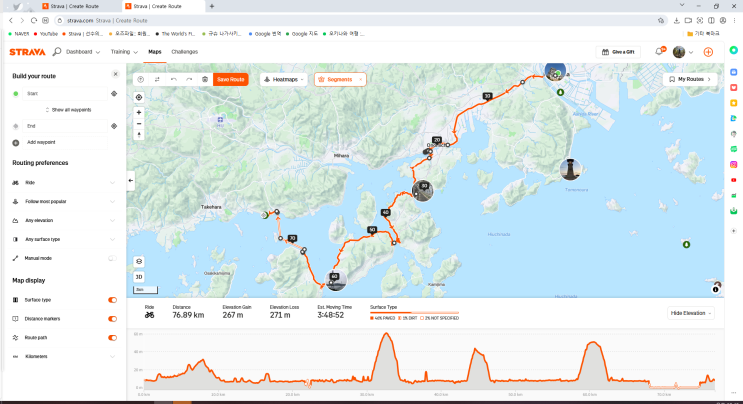Go to Challenges
The image size is (743, 404).
[184, 52]
